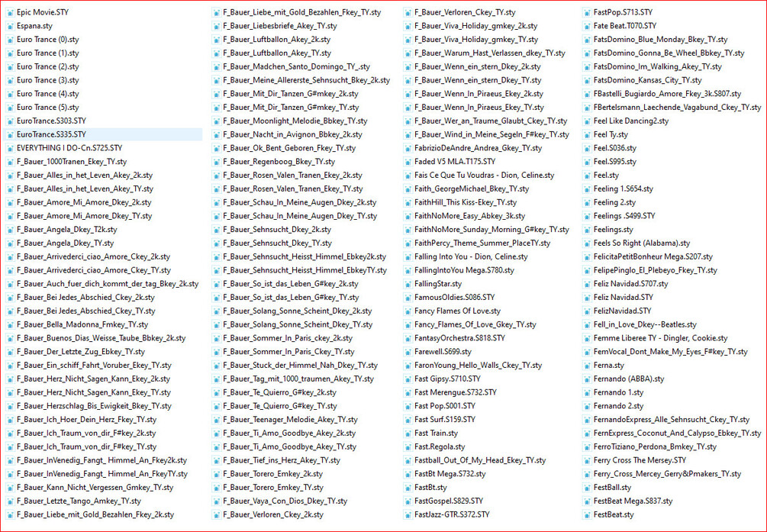Select file Euro Trance (5).sty

click(47, 107)
